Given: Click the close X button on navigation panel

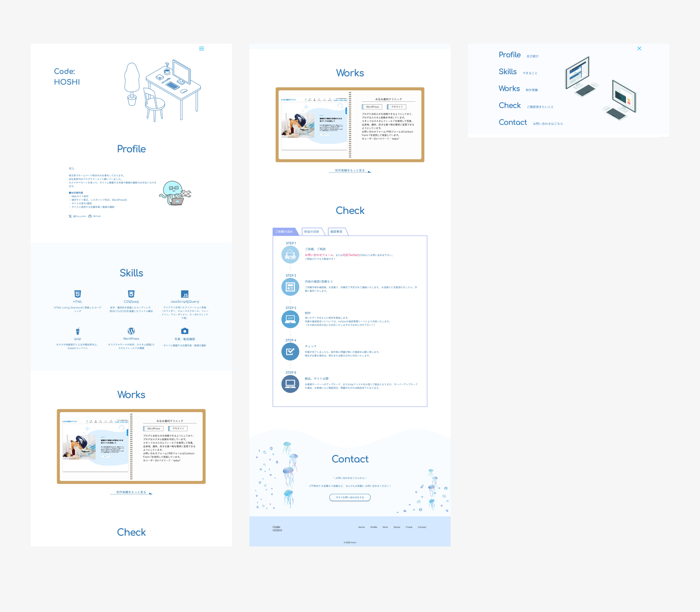Looking at the screenshot, I should 639,48.
